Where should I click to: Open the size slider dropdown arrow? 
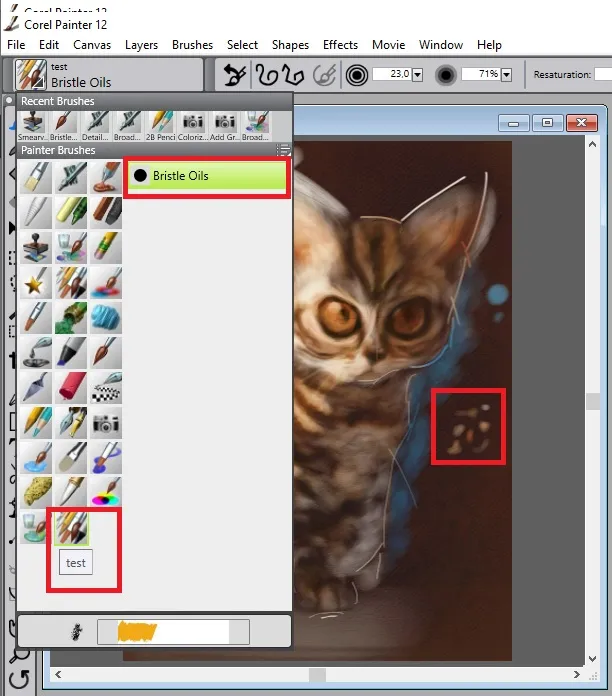click(x=417, y=75)
